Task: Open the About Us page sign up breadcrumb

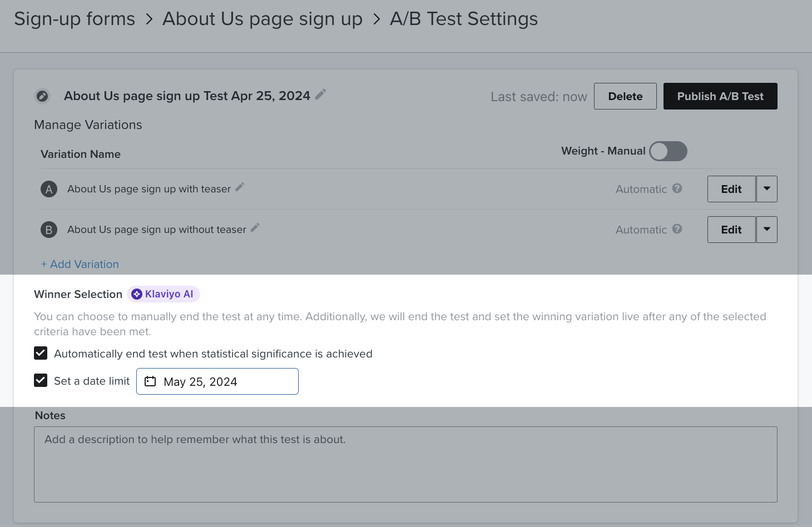Action: click(261, 18)
